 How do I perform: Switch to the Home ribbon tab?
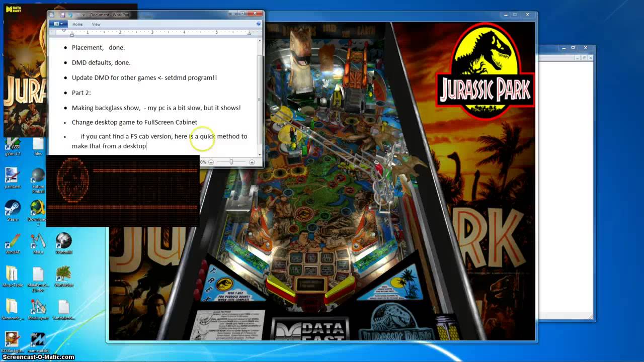[77, 24]
